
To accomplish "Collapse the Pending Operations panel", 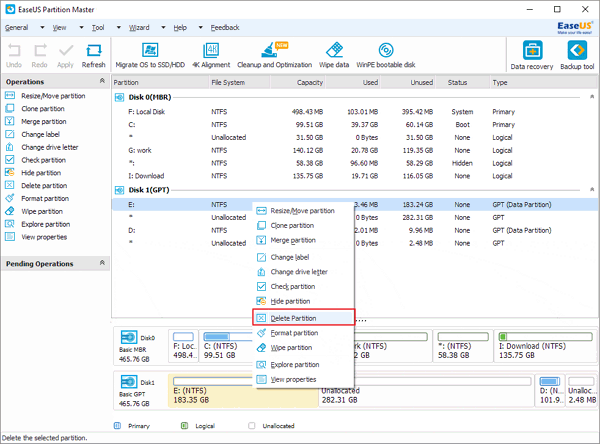I will [103, 264].
